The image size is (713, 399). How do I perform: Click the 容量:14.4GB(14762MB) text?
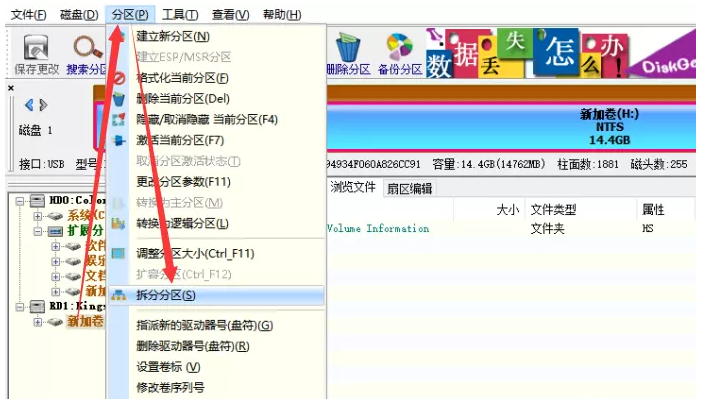pyautogui.click(x=488, y=164)
